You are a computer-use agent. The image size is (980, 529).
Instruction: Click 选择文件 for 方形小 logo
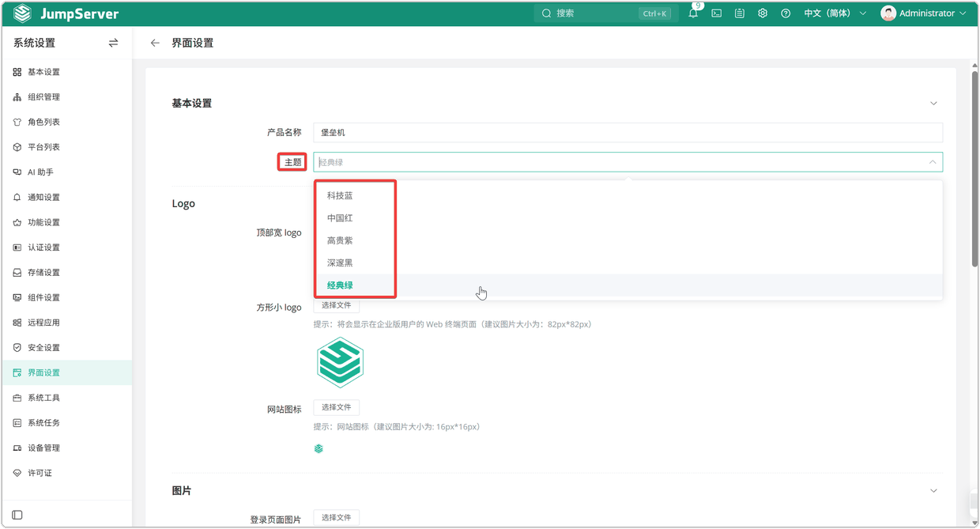337,305
